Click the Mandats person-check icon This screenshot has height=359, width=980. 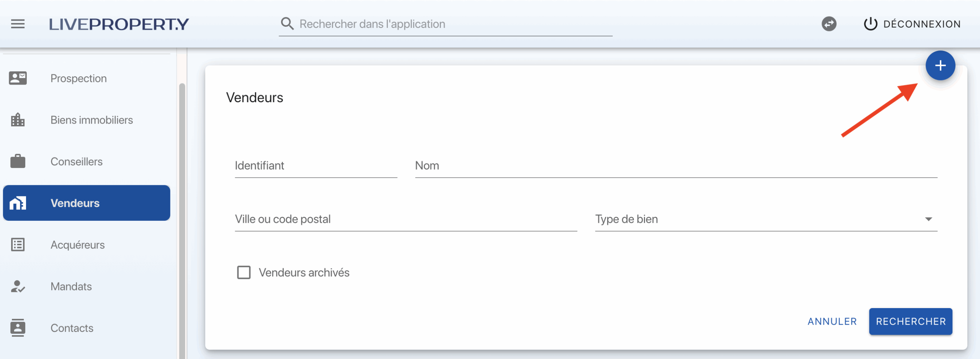coord(18,286)
